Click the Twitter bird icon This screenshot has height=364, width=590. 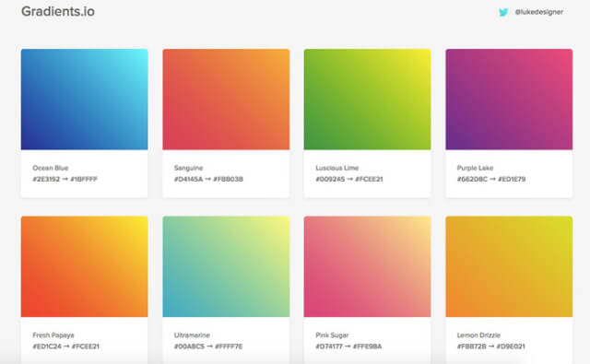coord(503,12)
